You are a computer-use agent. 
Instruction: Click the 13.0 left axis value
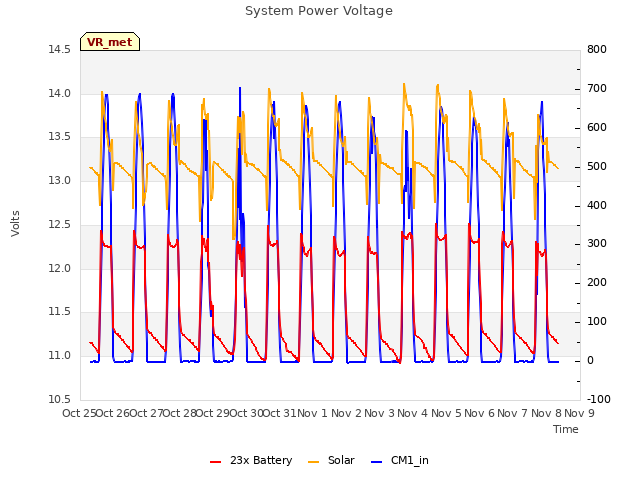(x=59, y=180)
